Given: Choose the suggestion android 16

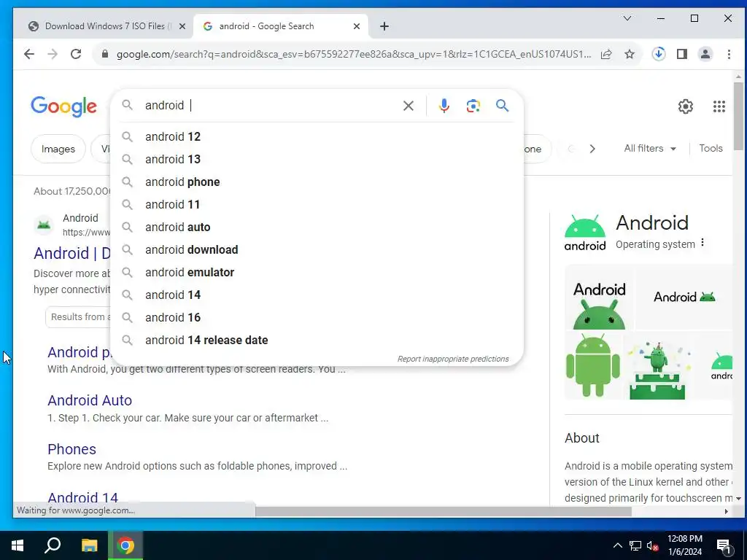Looking at the screenshot, I should (x=317, y=318).
